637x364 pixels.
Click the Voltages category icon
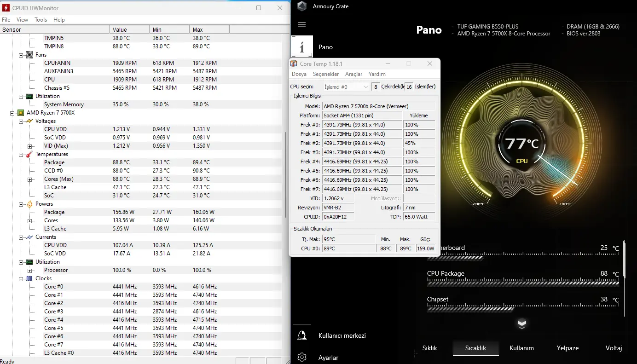[29, 121]
